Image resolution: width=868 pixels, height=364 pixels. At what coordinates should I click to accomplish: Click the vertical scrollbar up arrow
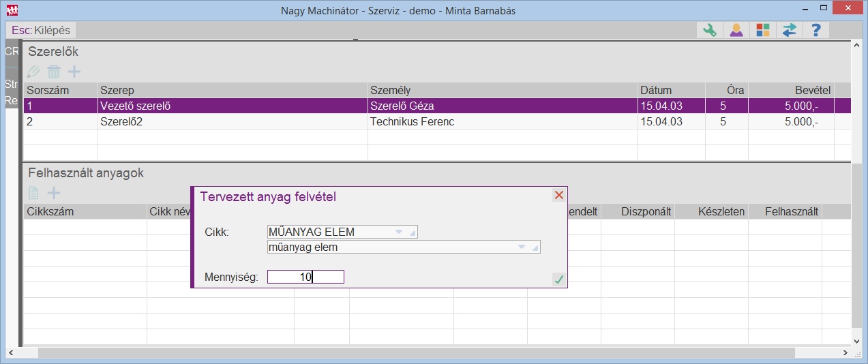click(857, 46)
